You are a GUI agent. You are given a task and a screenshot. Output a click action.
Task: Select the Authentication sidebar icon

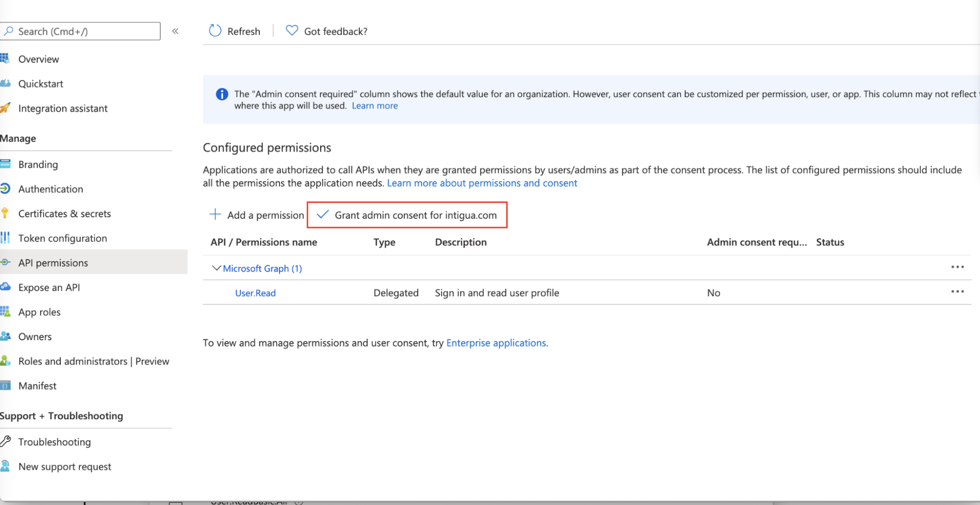(x=5, y=189)
